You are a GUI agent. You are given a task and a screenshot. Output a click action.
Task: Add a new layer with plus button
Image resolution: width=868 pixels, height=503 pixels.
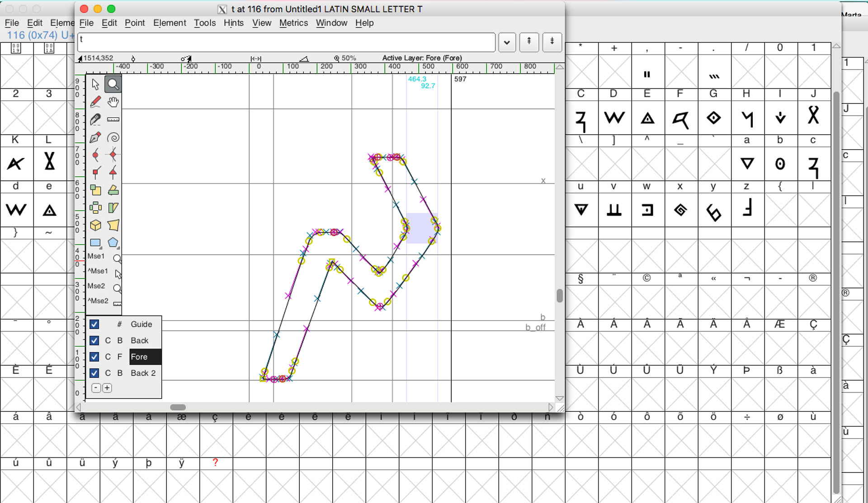tap(107, 388)
